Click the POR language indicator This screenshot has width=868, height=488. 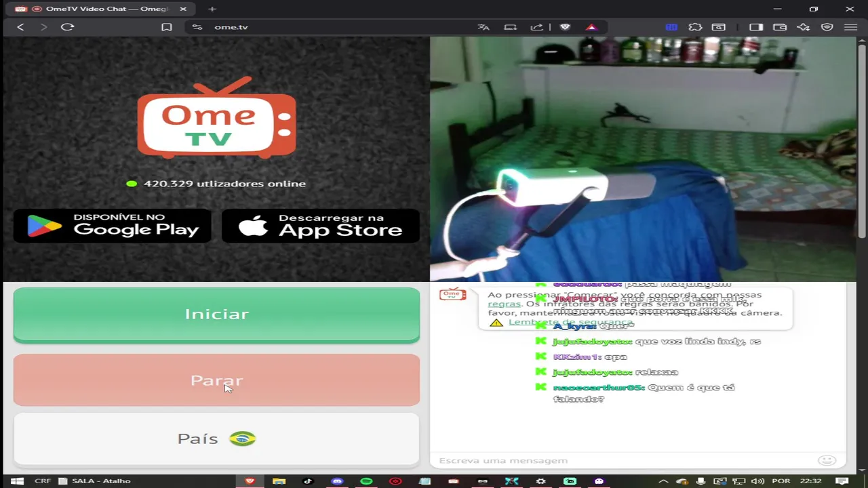pyautogui.click(x=781, y=481)
